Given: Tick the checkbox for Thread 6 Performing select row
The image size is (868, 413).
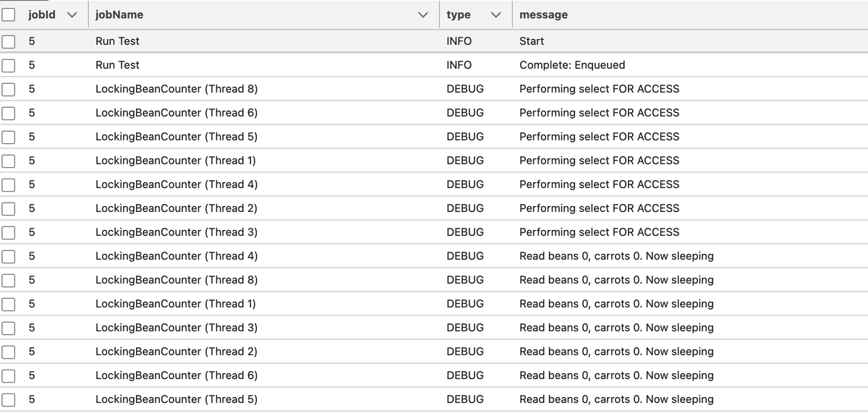Looking at the screenshot, I should (x=9, y=113).
